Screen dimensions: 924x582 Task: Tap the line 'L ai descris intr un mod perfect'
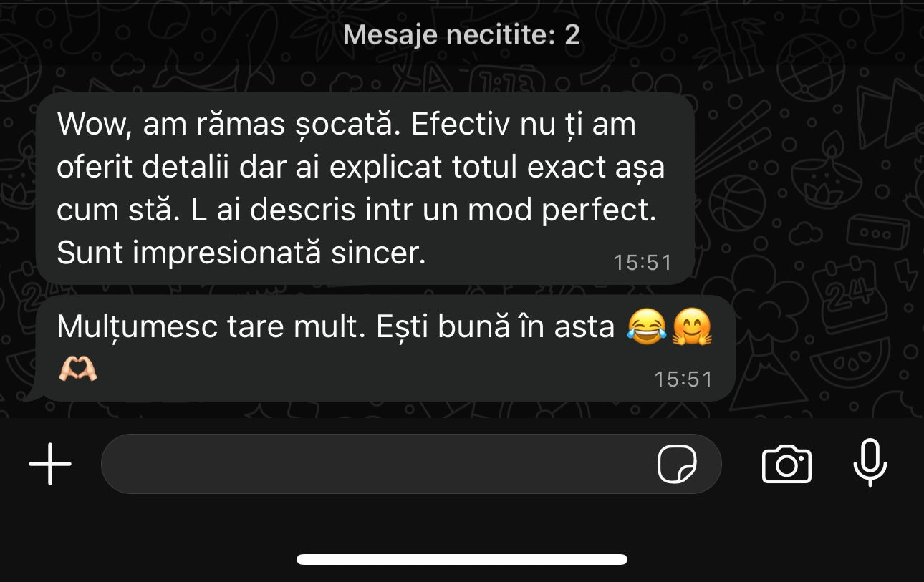point(356,210)
